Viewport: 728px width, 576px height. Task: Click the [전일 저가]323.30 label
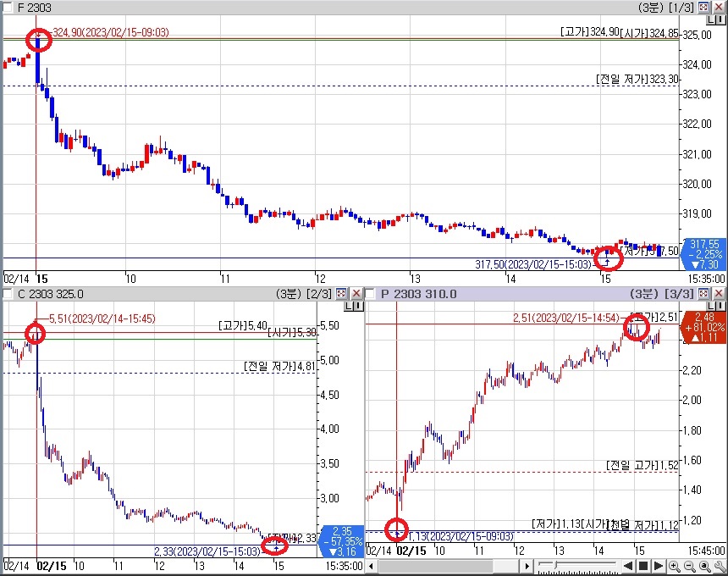637,80
